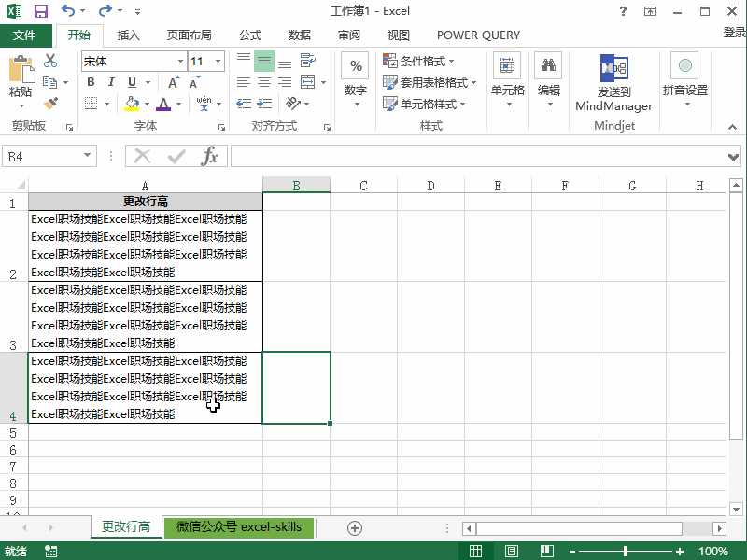
Task: Click cell A1 更改行高 header
Action: click(x=146, y=202)
